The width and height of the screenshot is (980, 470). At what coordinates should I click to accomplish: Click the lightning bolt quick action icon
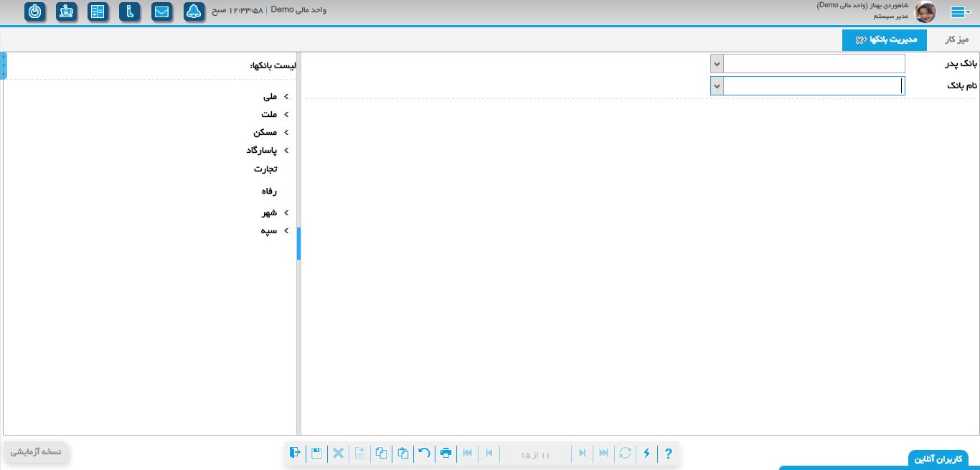coord(646,453)
